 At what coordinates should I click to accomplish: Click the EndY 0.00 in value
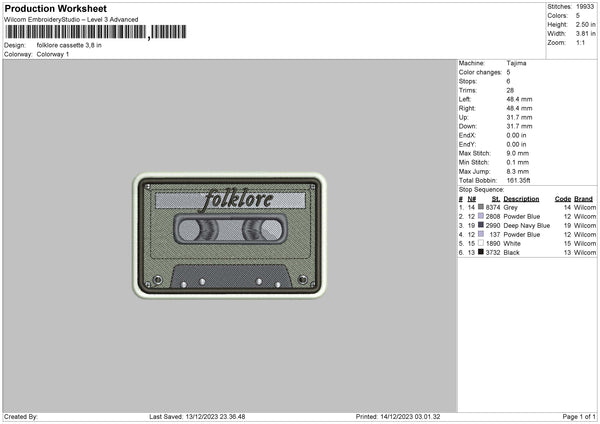point(516,145)
